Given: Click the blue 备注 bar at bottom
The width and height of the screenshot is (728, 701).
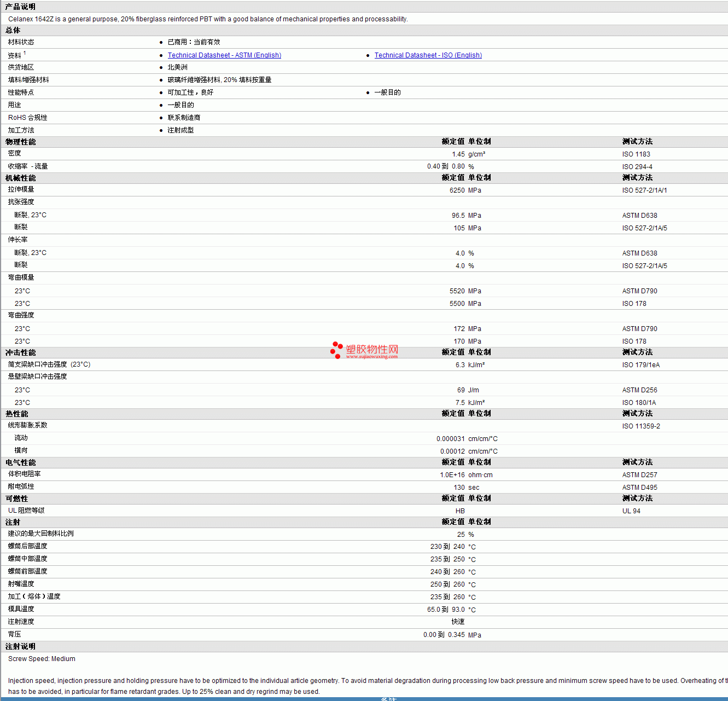Looking at the screenshot, I should click(x=388, y=699).
